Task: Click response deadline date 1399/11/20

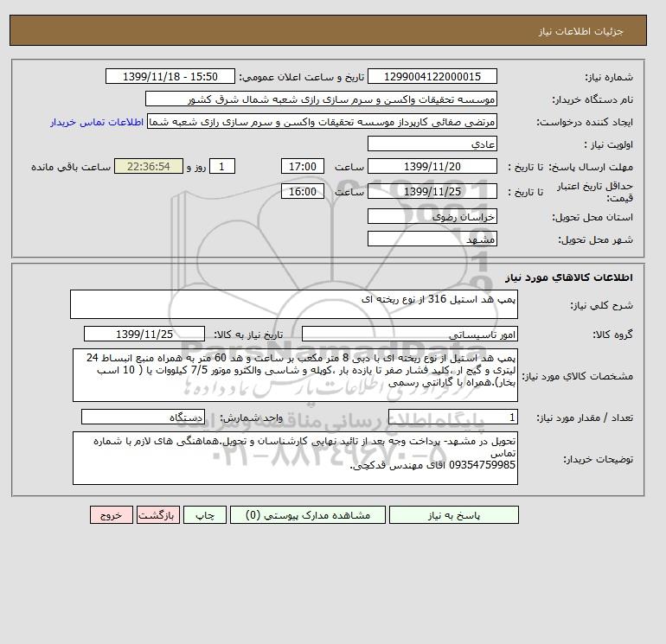Action: tap(432, 167)
